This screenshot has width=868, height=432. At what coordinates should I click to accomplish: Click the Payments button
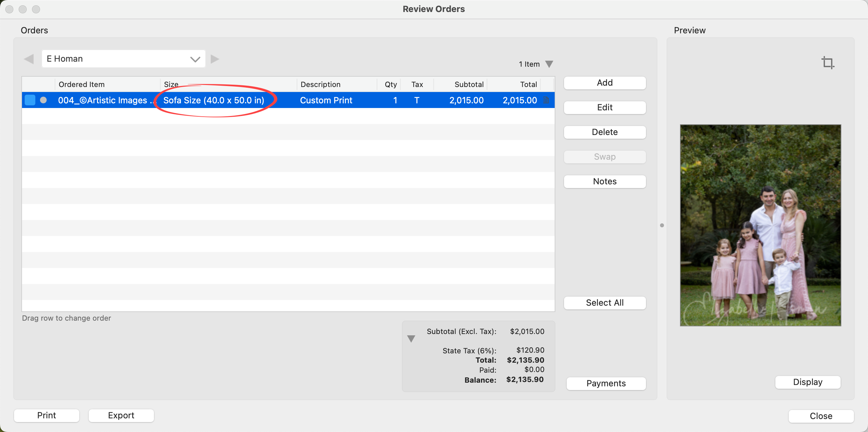(606, 383)
